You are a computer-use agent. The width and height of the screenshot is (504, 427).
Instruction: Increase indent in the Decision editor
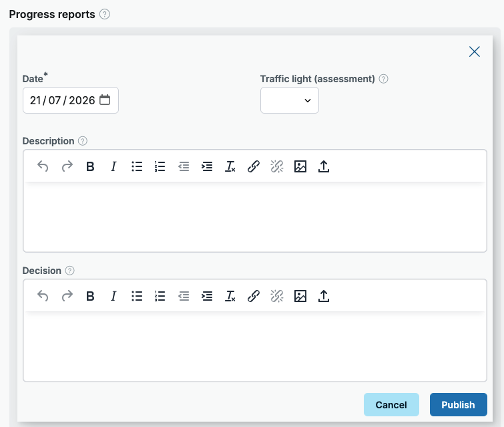pyautogui.click(x=207, y=296)
